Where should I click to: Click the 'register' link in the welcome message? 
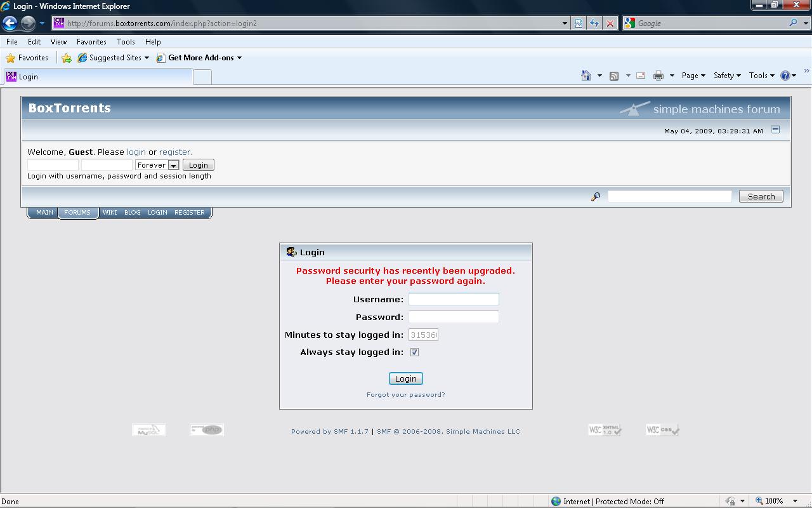point(174,152)
